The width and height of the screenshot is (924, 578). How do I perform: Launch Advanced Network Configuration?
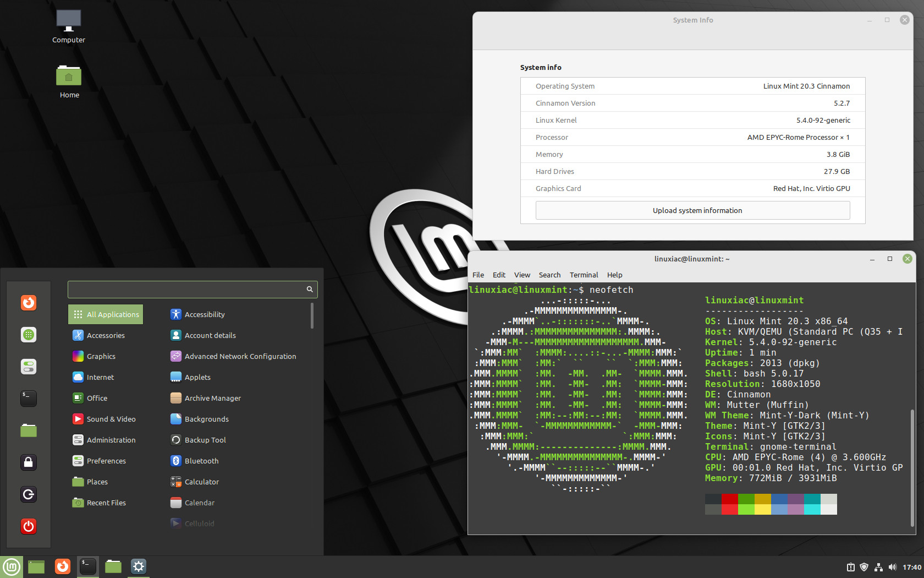pos(233,356)
